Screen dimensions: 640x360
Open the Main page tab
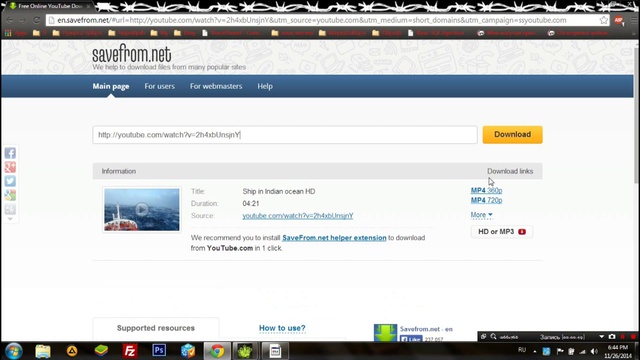(111, 86)
